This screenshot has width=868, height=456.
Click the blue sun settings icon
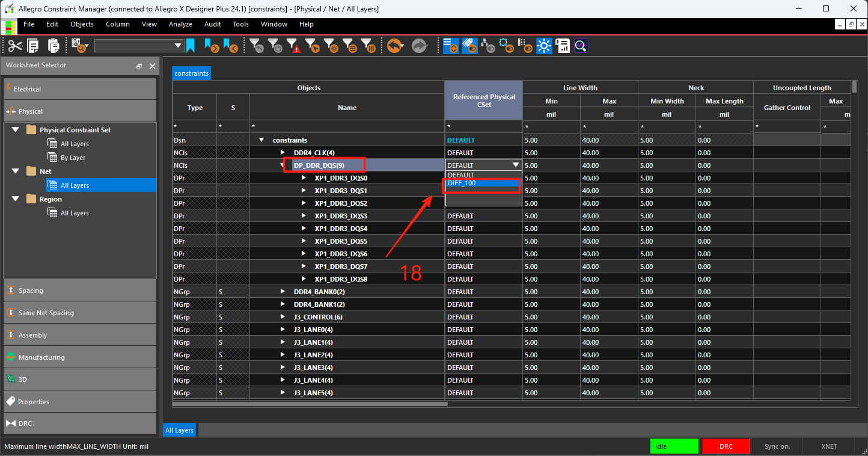pos(544,46)
